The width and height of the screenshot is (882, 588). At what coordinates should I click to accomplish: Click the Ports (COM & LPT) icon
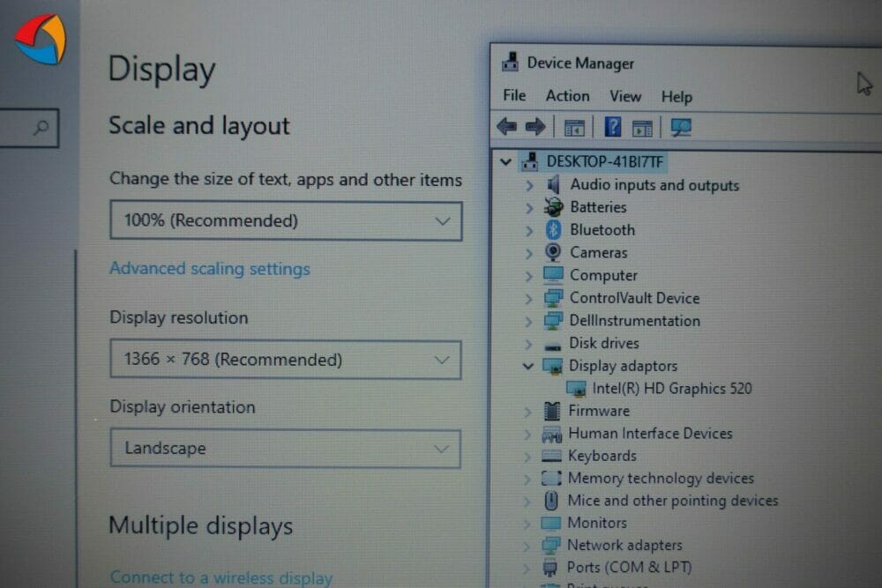pyautogui.click(x=550, y=567)
